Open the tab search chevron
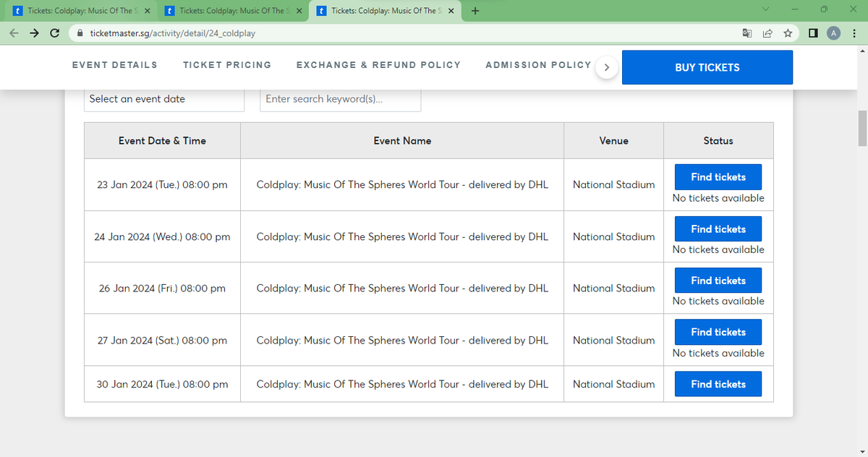Viewport: 868px width, 457px height. [x=765, y=11]
